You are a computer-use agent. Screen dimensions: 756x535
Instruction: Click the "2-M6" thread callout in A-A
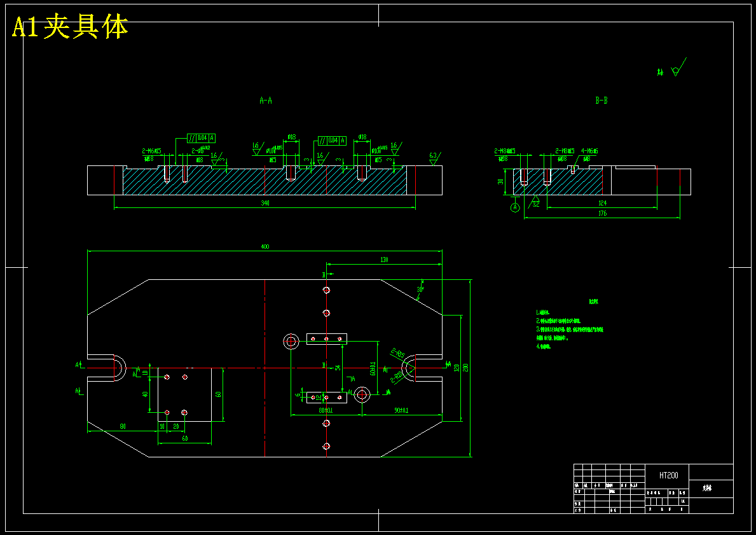[151, 151]
